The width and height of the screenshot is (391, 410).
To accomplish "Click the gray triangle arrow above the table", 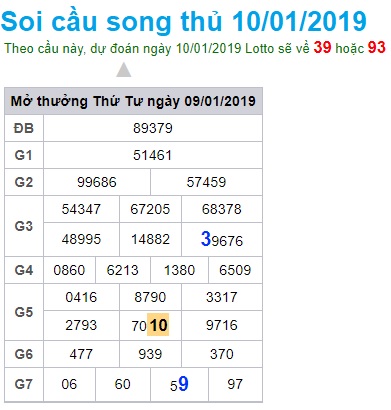I will (124, 70).
